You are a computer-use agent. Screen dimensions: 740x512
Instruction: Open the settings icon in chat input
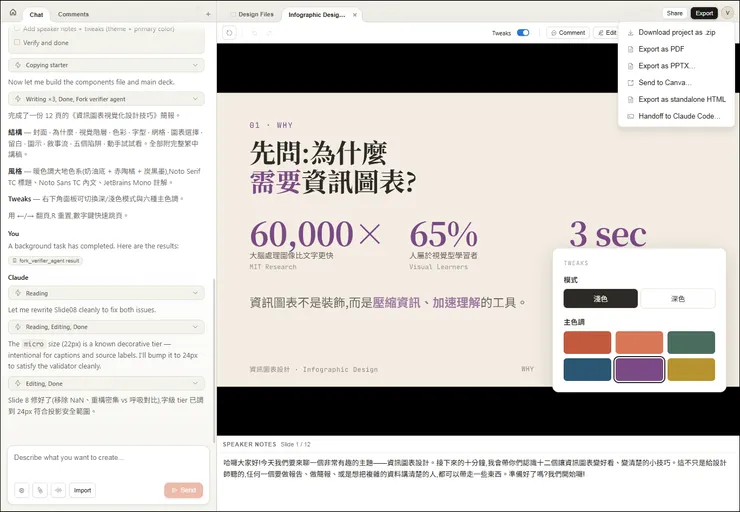tap(21, 490)
